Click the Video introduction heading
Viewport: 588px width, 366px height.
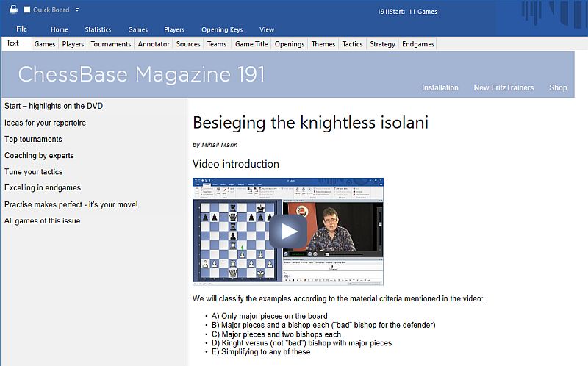[235, 164]
